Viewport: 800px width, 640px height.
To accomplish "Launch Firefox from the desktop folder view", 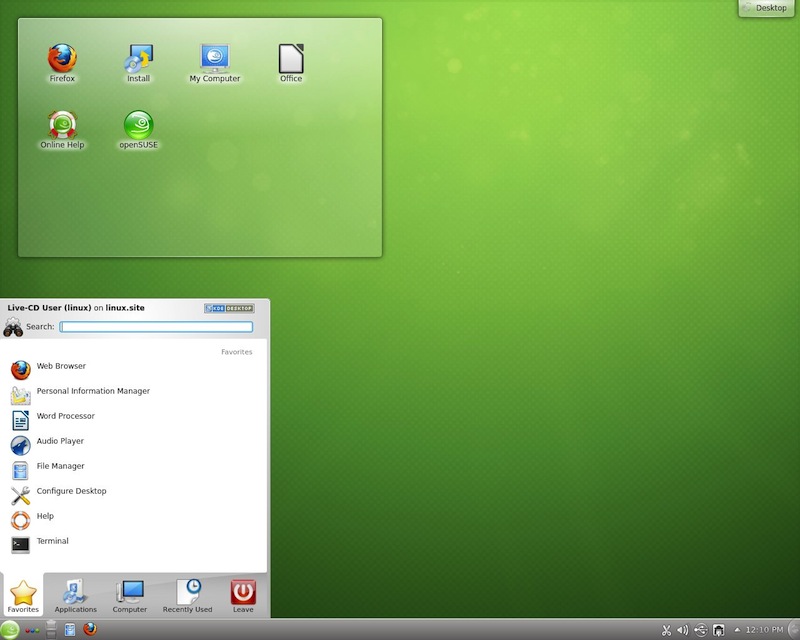I will pyautogui.click(x=60, y=58).
